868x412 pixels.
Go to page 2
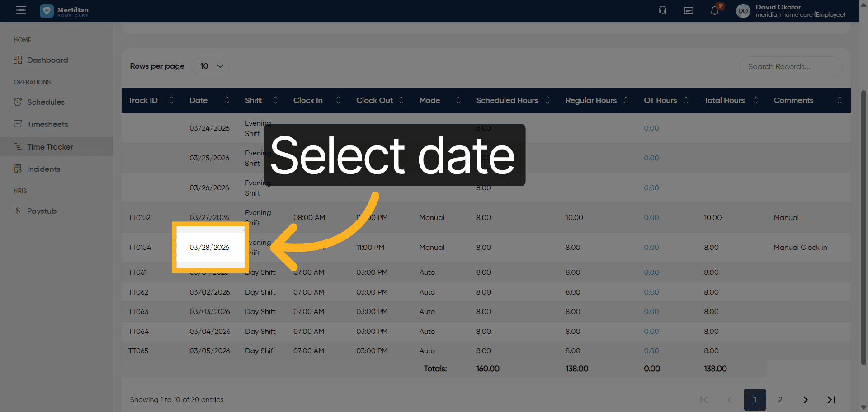click(780, 400)
